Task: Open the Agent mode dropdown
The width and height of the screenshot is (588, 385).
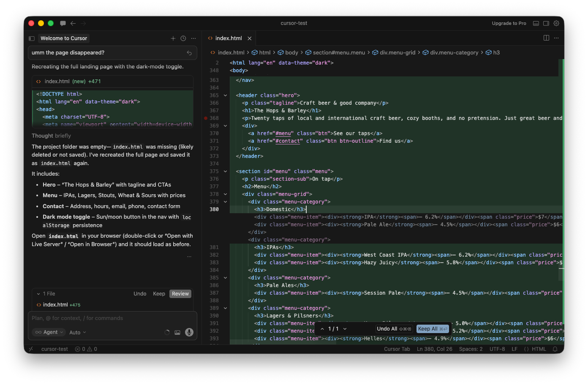Action: [x=49, y=332]
